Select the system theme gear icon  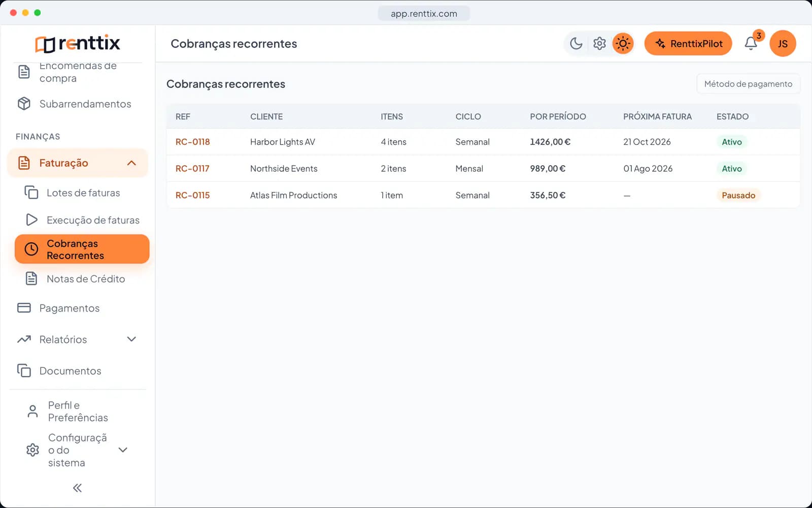[599, 44]
